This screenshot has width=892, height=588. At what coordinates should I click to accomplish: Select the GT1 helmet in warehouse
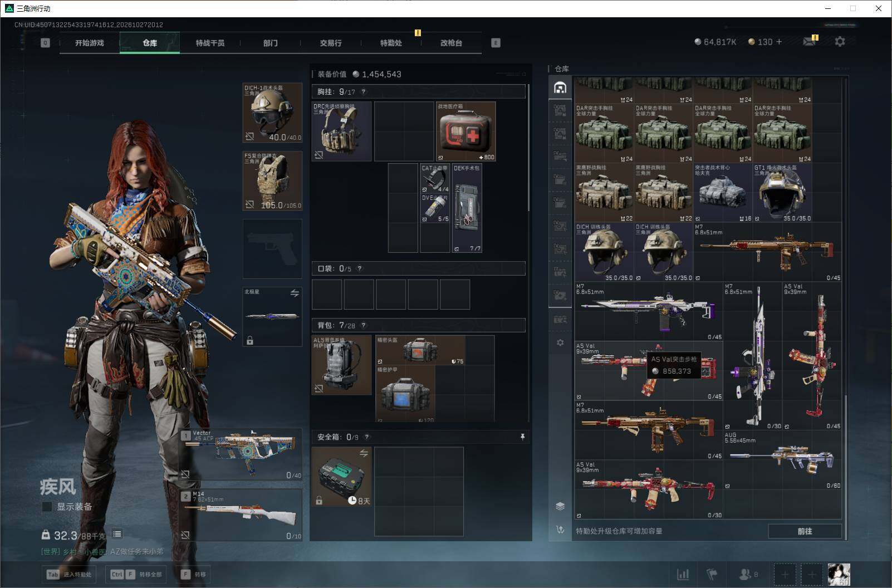[x=782, y=193]
